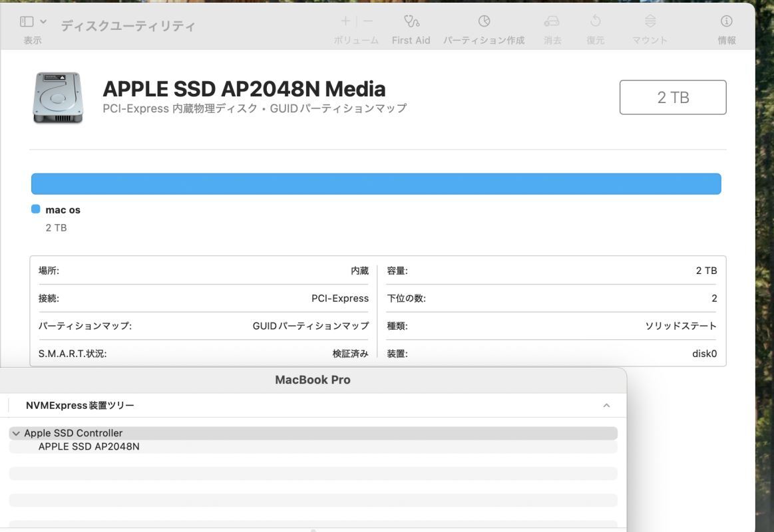Image resolution: width=774 pixels, height=532 pixels.
Task: Click the 2 TB capacity box
Action: coord(673,97)
